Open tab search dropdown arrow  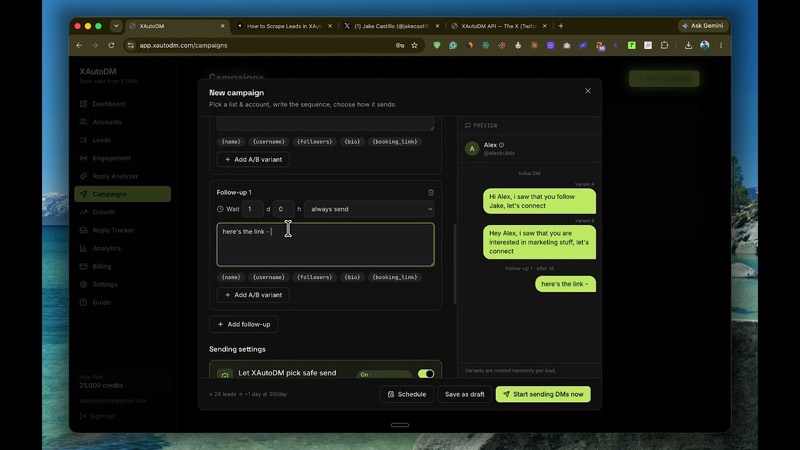tap(116, 26)
